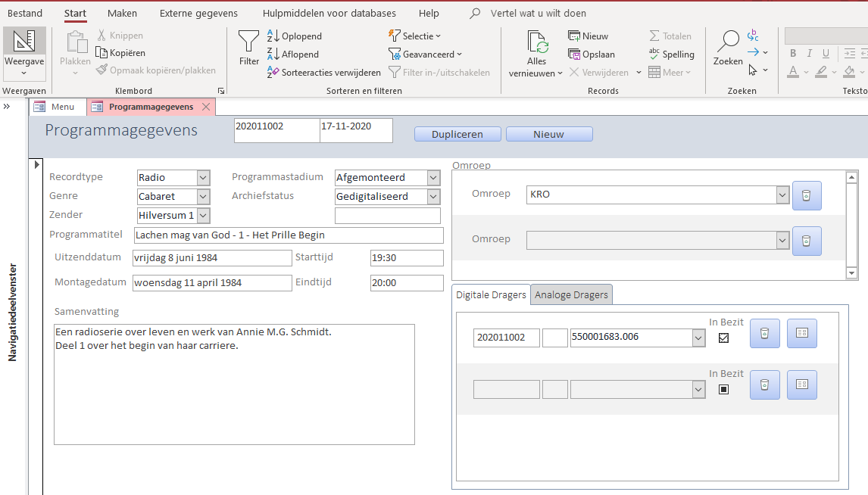
Task: Open details for digital carrier 202011002
Action: tap(801, 333)
